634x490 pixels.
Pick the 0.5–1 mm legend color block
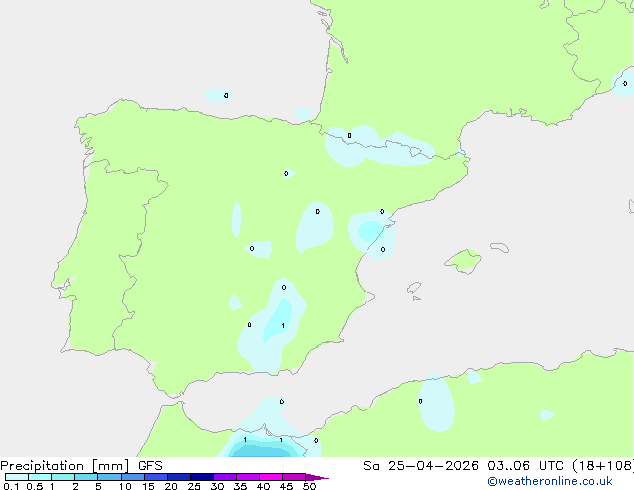(x=40, y=477)
